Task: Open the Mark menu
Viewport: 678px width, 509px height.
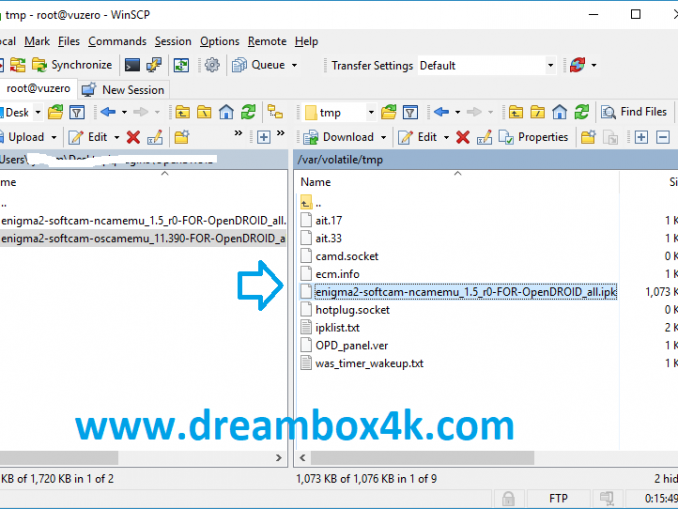Action: (x=37, y=42)
